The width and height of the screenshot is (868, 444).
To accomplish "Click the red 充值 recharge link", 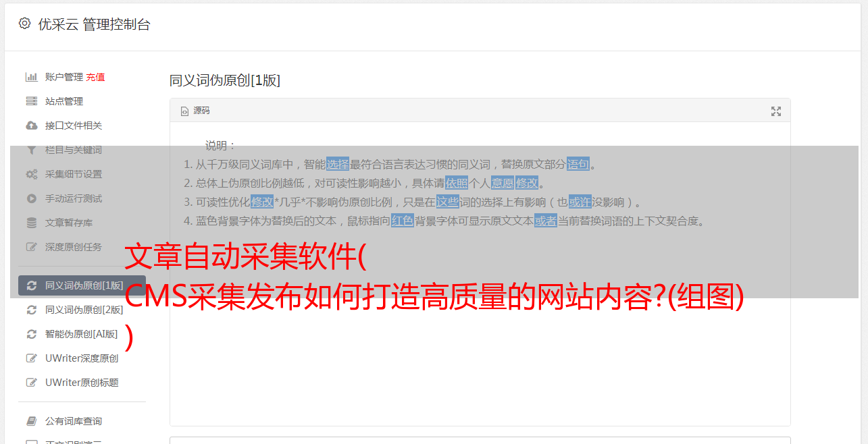I will coord(95,77).
